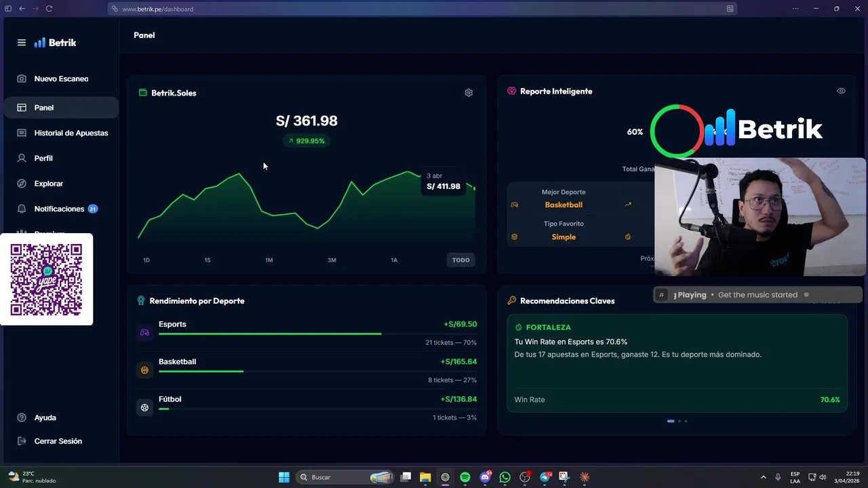Click the Ayuda question mark icon
The height and width of the screenshot is (488, 868).
[x=22, y=418]
